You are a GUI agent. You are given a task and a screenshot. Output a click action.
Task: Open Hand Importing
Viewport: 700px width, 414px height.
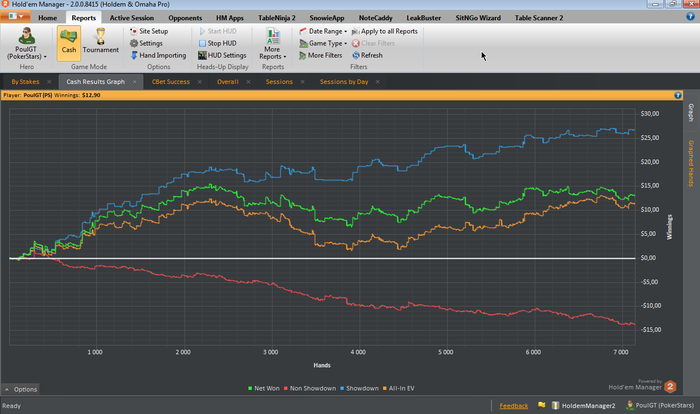pos(158,55)
